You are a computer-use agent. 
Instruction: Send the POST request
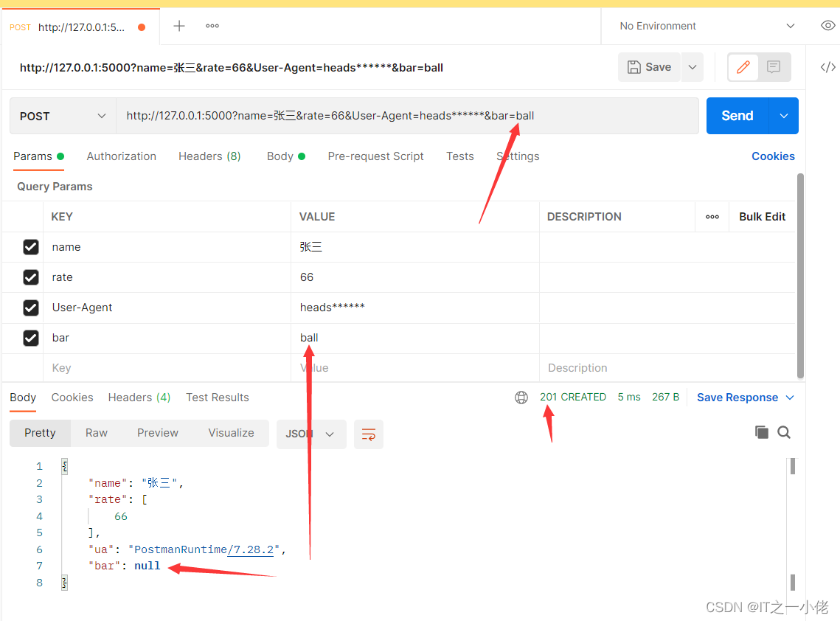pos(737,116)
